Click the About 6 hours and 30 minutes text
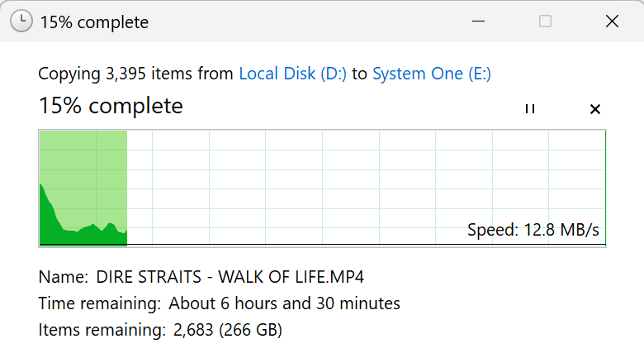 pyautogui.click(x=284, y=303)
